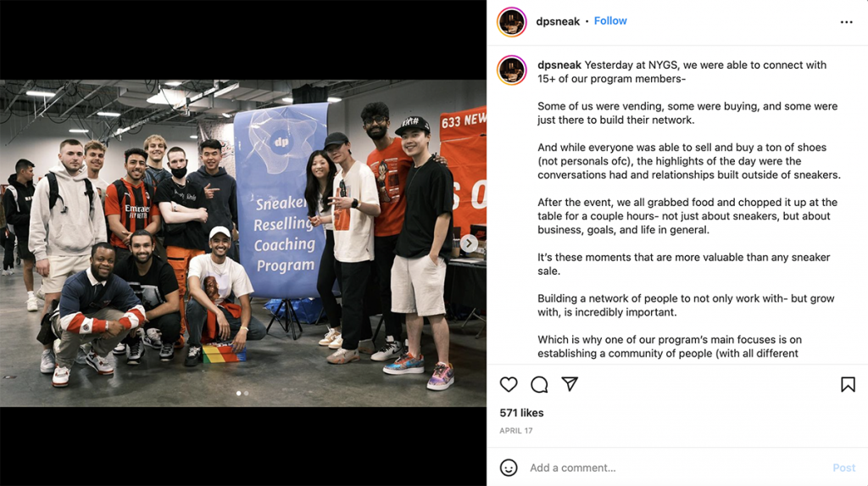Click the caption paragraph starting with Building a network

[x=685, y=305]
